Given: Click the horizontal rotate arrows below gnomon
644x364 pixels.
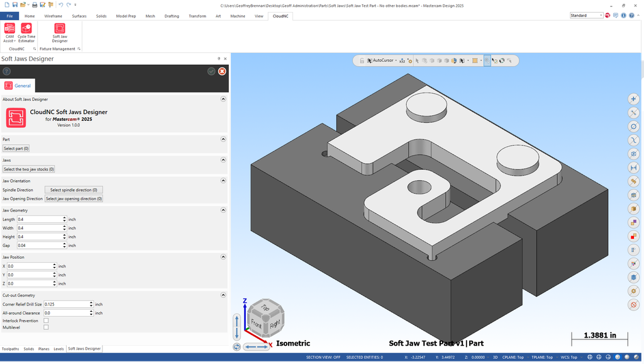Looking at the screenshot, I should pos(255,347).
